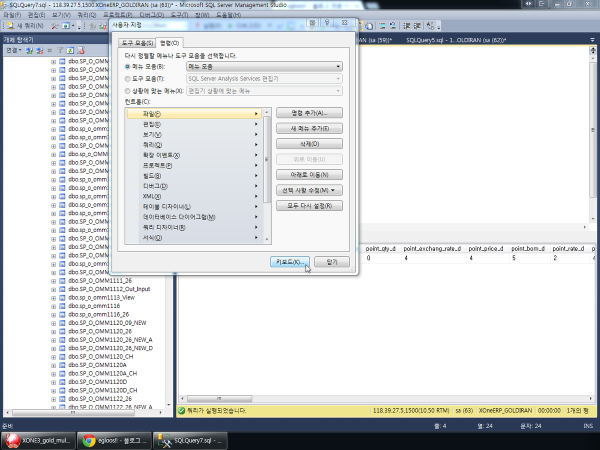The height and width of the screenshot is (450, 600).
Task: Click the help question-mark button in 사용자 지정 dialog
Action: [x=327, y=23]
